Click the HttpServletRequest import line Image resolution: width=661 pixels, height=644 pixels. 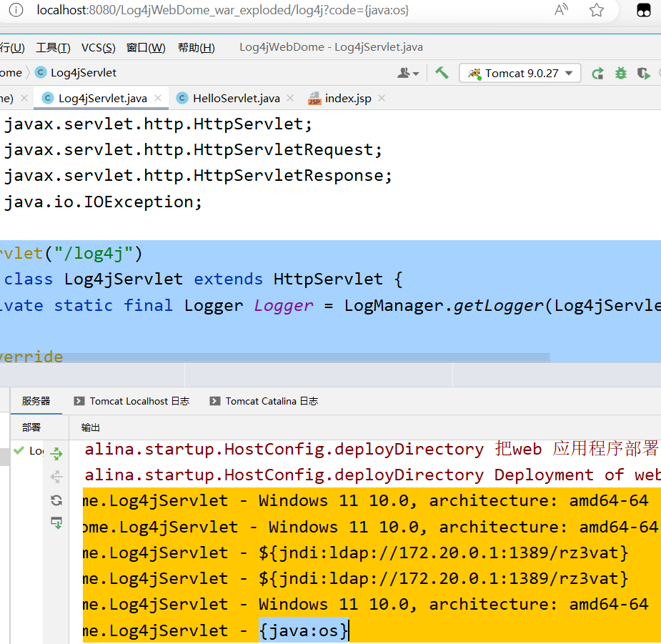click(x=193, y=149)
